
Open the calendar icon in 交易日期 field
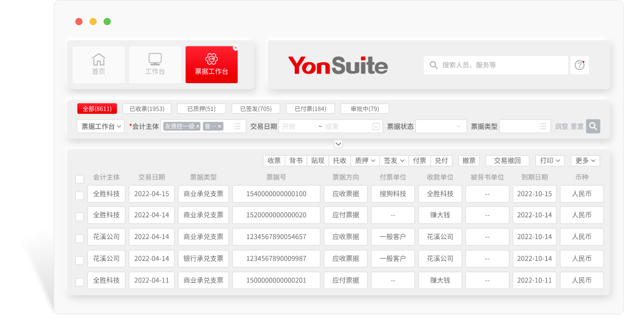tap(376, 126)
